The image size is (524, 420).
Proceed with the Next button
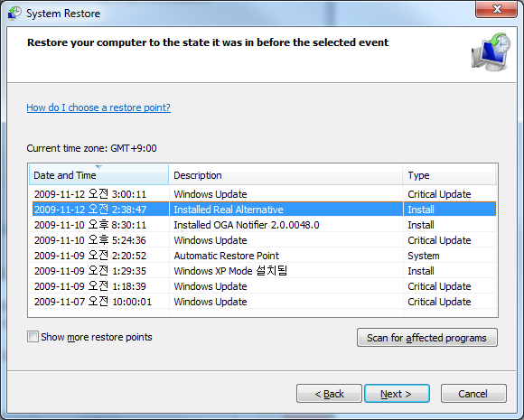tap(397, 394)
